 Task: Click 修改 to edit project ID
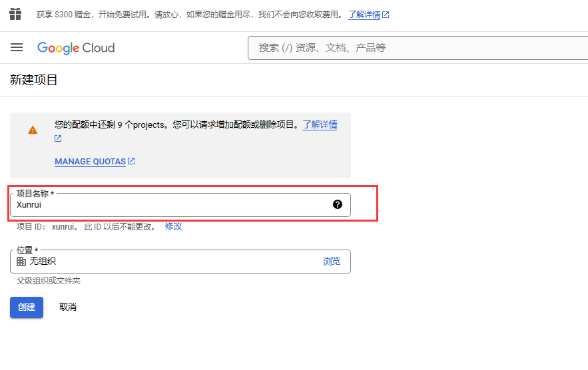[173, 226]
